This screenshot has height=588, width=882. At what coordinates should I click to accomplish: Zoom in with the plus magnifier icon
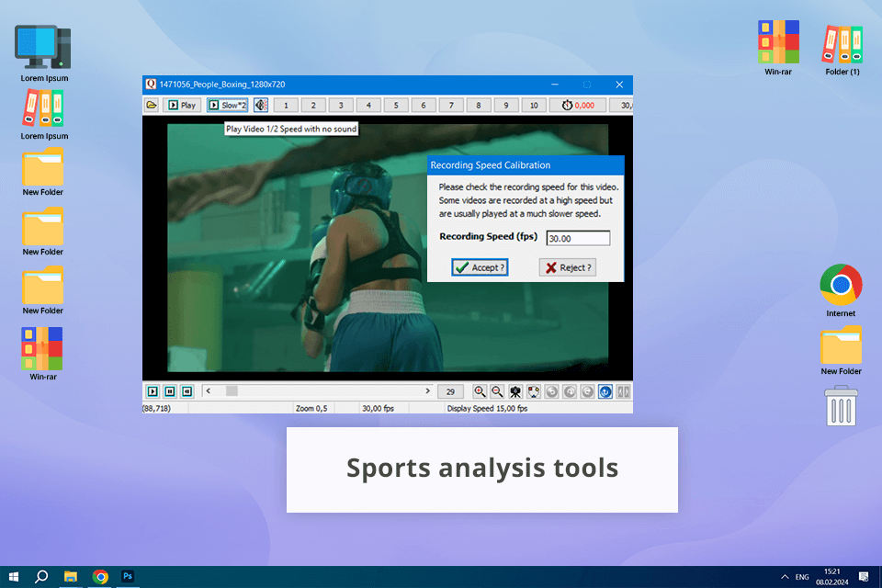(x=480, y=391)
